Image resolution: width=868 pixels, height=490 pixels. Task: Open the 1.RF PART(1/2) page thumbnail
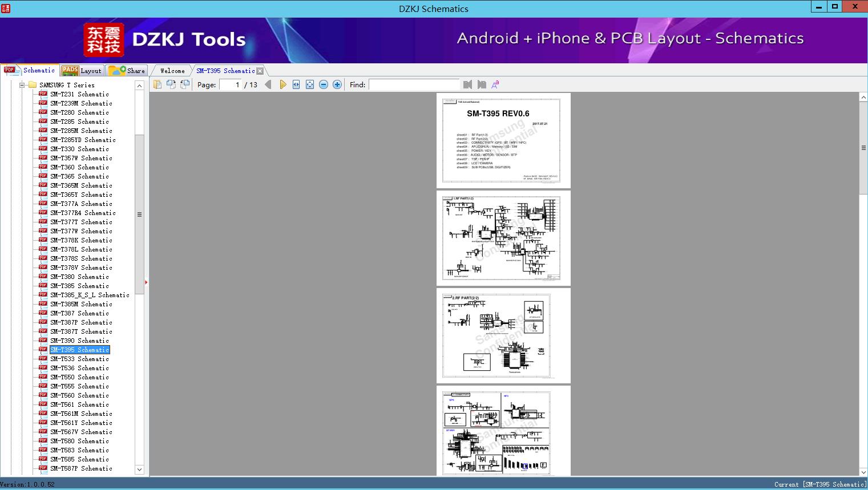(x=503, y=238)
